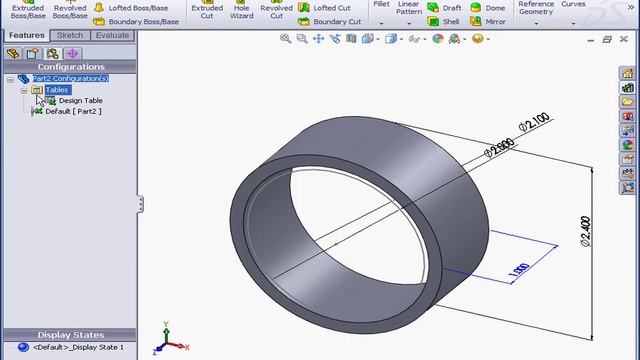Open the ConfigurationManager tab
640x360 pixels.
pyautogui.click(x=53, y=53)
